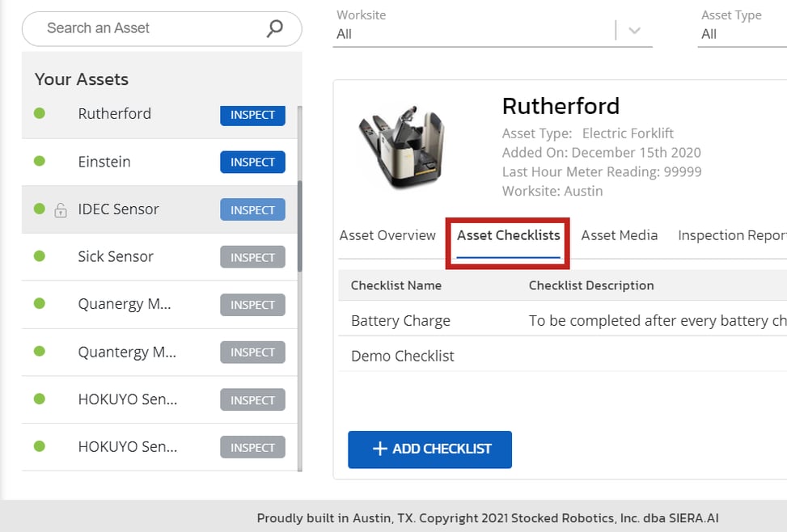Click the search magnifier icon
787x532 pixels.
(x=273, y=27)
